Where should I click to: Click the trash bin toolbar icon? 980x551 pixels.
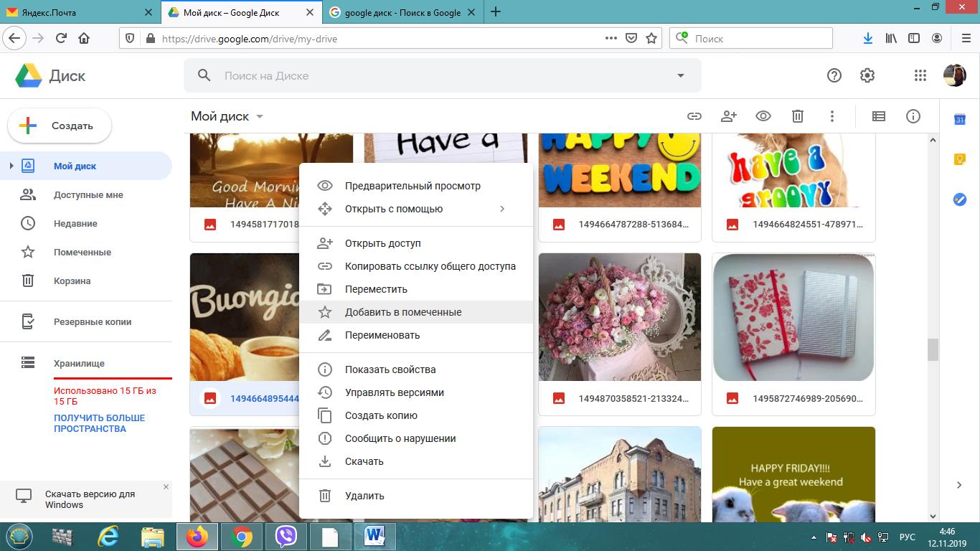(798, 116)
